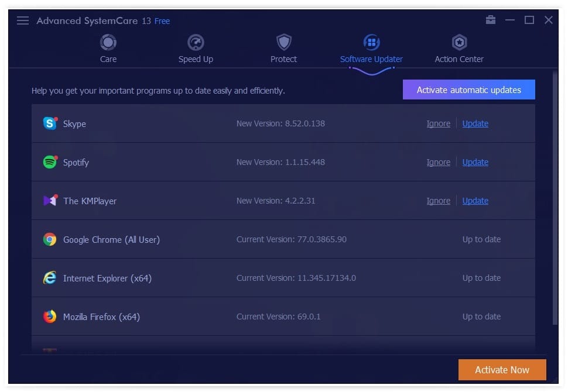Select the Google Chrome app icon
The image size is (568, 392).
pyautogui.click(x=50, y=239)
